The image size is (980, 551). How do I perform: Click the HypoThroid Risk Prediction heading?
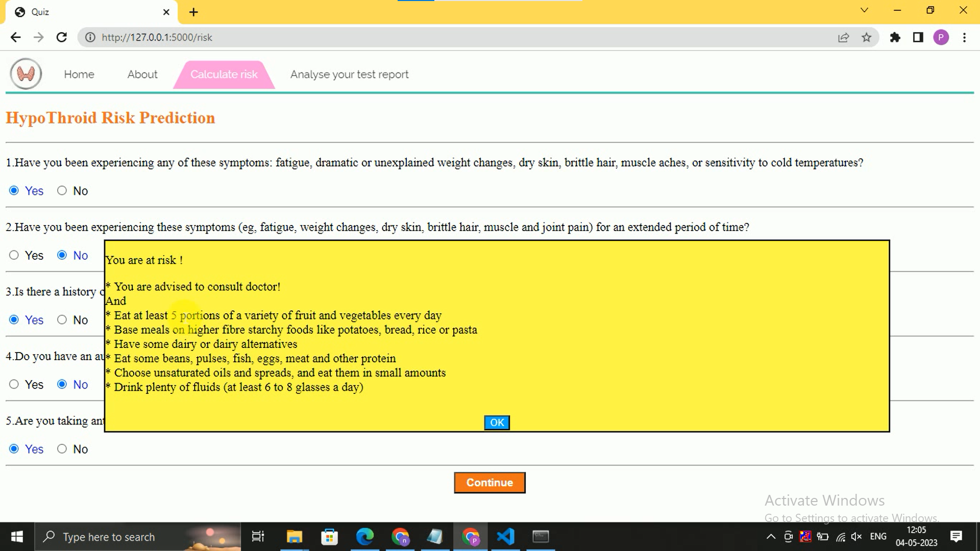(110, 118)
